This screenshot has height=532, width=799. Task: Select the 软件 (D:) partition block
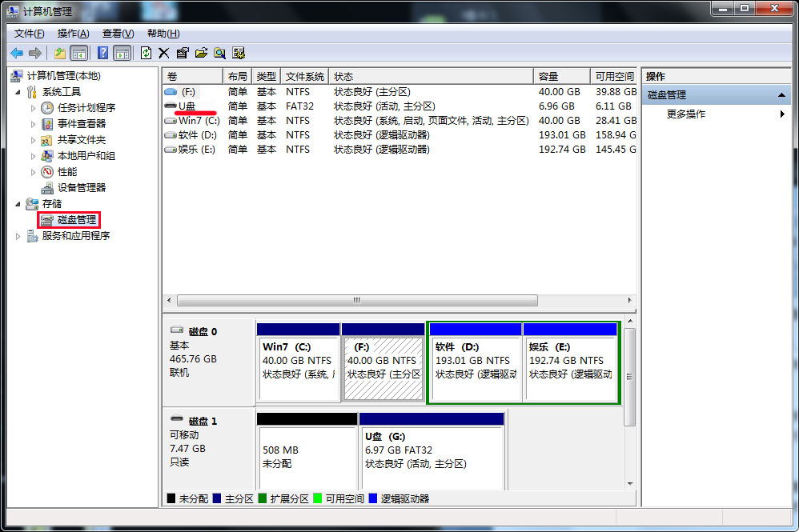coord(476,362)
